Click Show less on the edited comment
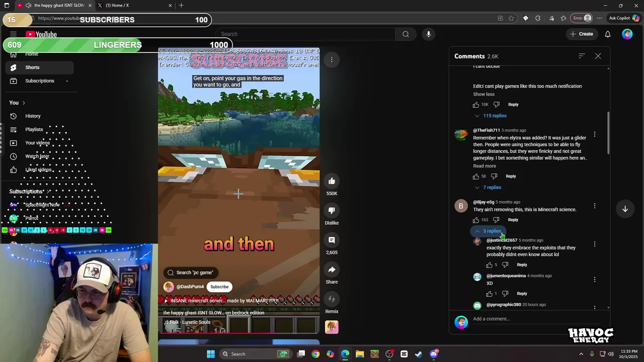This screenshot has width=644, height=362. click(x=484, y=95)
